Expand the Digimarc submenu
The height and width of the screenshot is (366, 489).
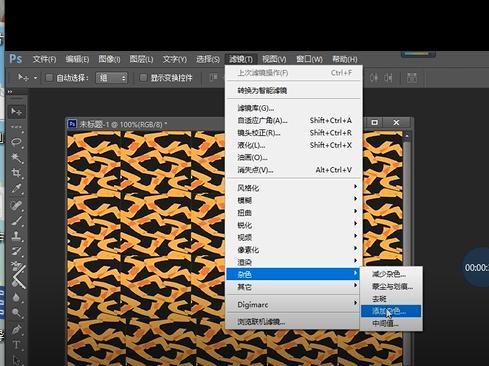(x=293, y=304)
